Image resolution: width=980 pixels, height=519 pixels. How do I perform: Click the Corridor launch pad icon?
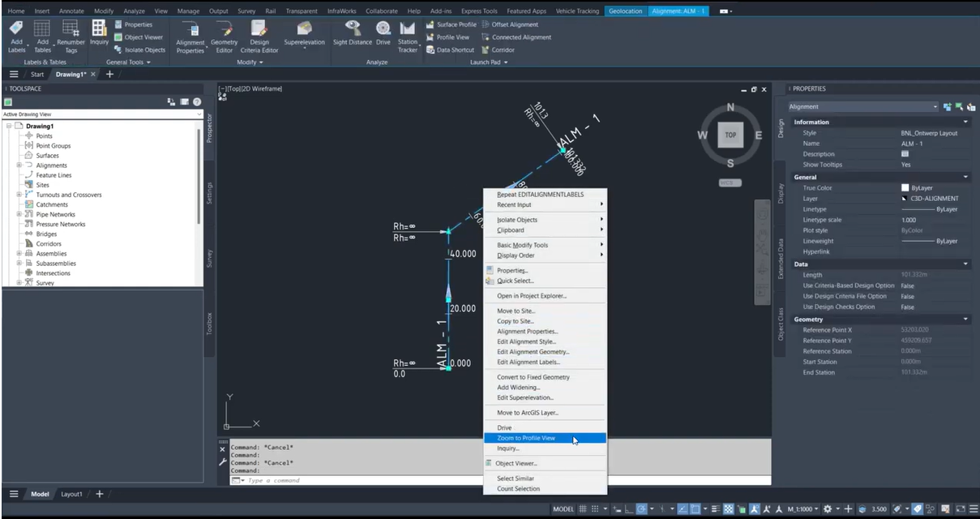click(x=486, y=49)
